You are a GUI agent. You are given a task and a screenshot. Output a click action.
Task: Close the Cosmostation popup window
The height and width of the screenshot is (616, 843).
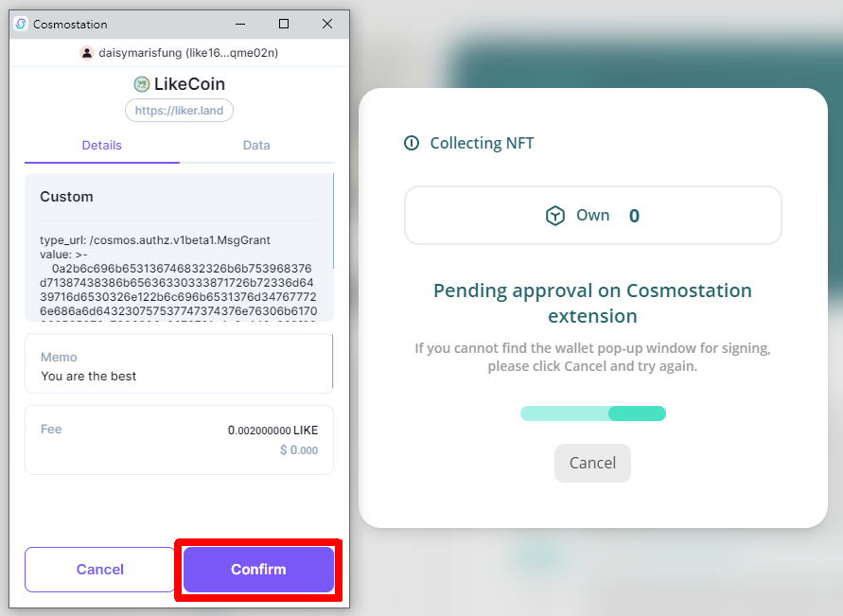[326, 25]
